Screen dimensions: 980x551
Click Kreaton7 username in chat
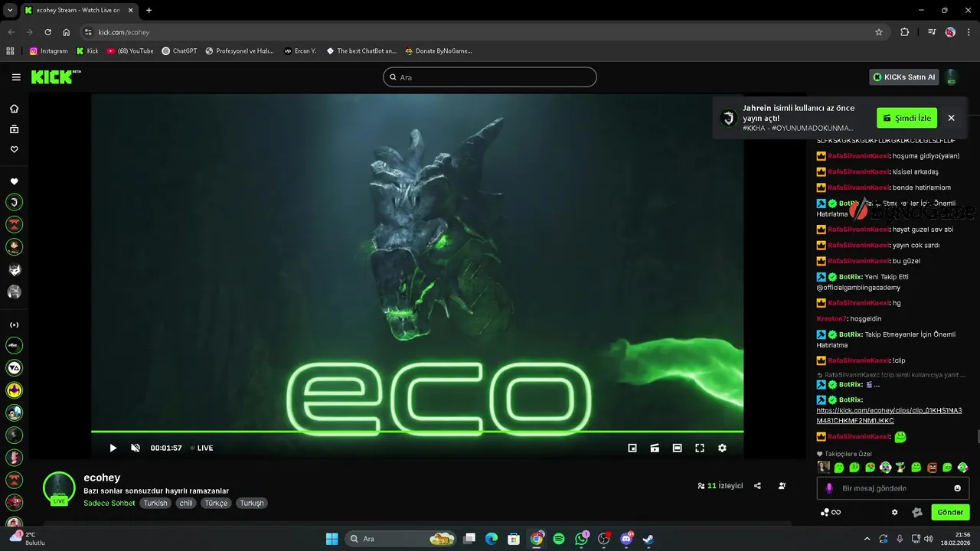pyautogui.click(x=831, y=318)
